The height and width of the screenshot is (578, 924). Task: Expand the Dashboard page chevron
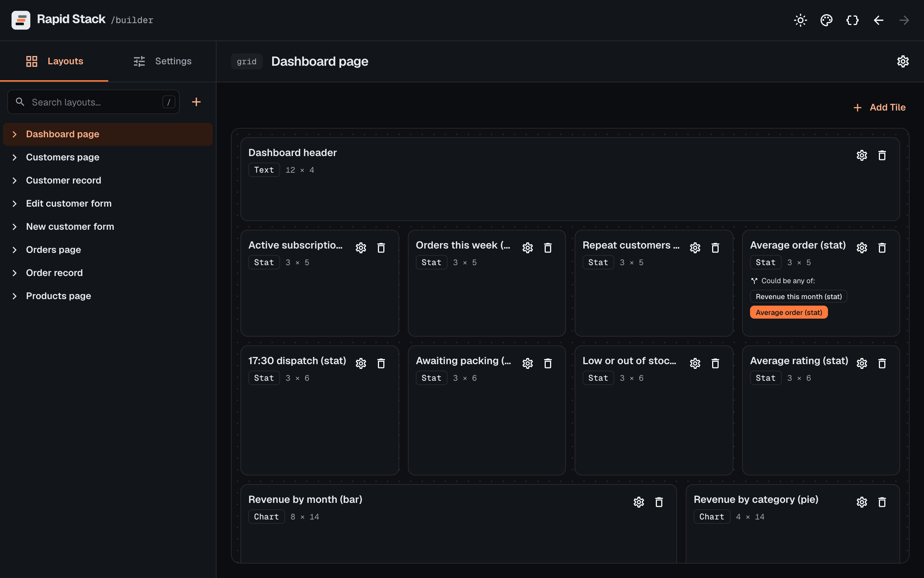pos(14,134)
